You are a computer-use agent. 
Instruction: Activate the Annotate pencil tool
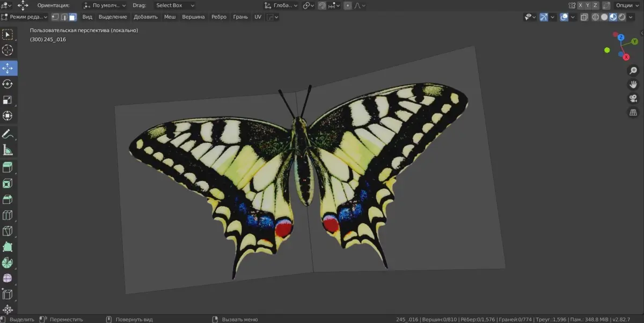pos(8,134)
